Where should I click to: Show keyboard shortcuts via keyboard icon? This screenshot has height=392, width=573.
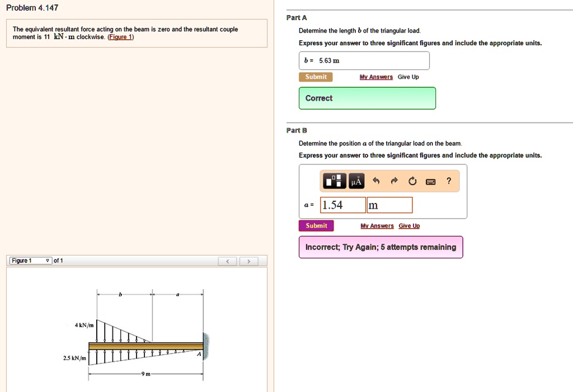point(430,181)
